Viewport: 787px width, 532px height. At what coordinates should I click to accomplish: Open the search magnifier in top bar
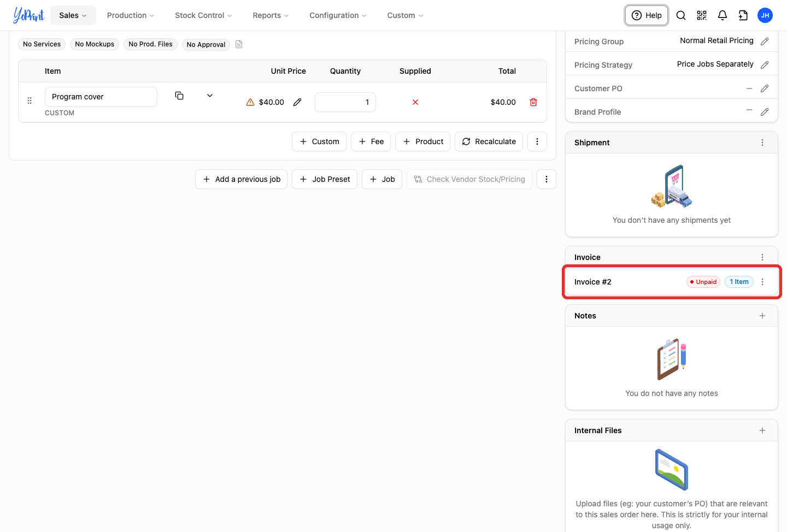681,15
